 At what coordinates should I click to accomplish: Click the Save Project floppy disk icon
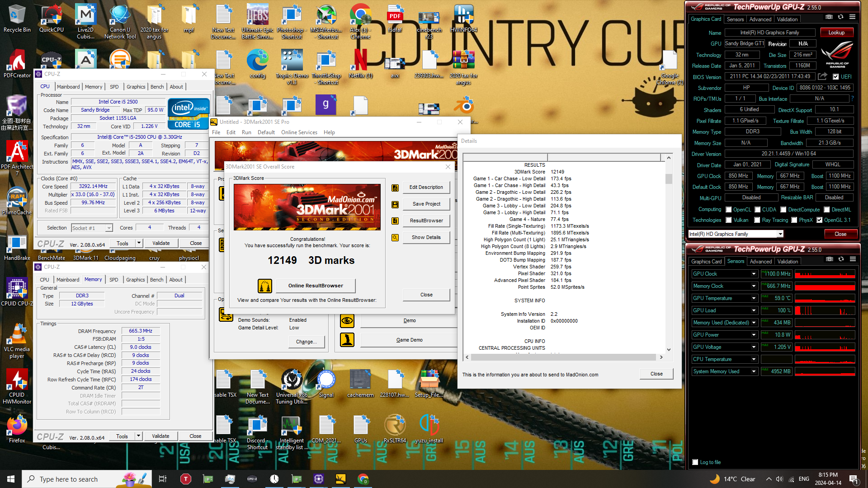coord(395,204)
